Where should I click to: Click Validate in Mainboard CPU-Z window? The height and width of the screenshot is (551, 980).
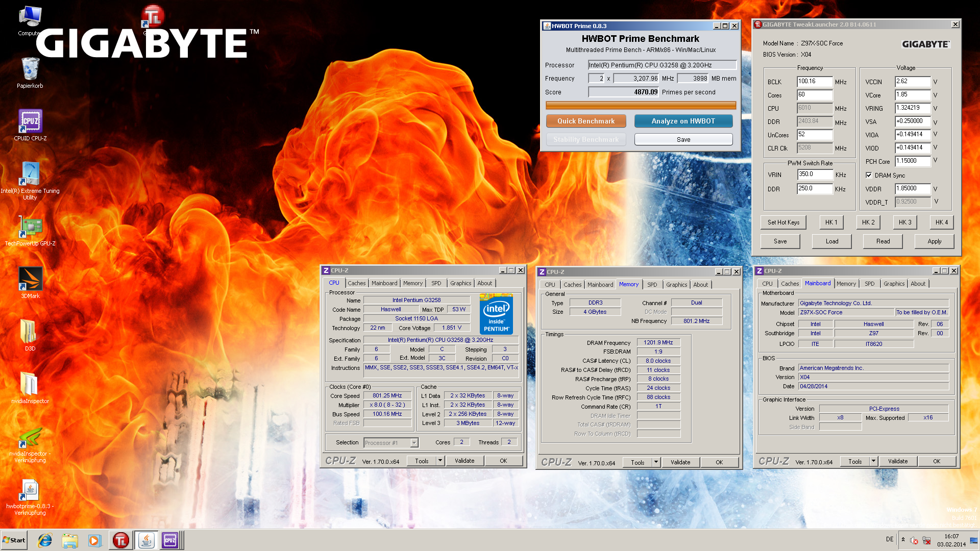coord(897,461)
